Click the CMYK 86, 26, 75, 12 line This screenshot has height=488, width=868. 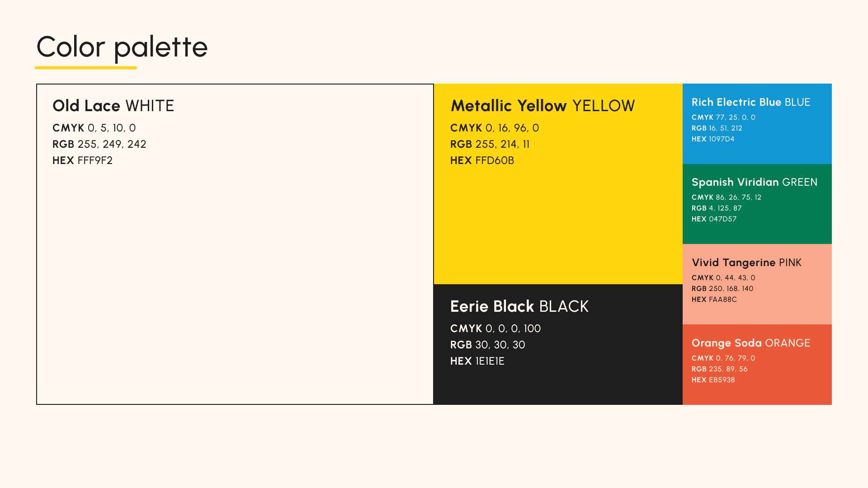click(x=726, y=197)
